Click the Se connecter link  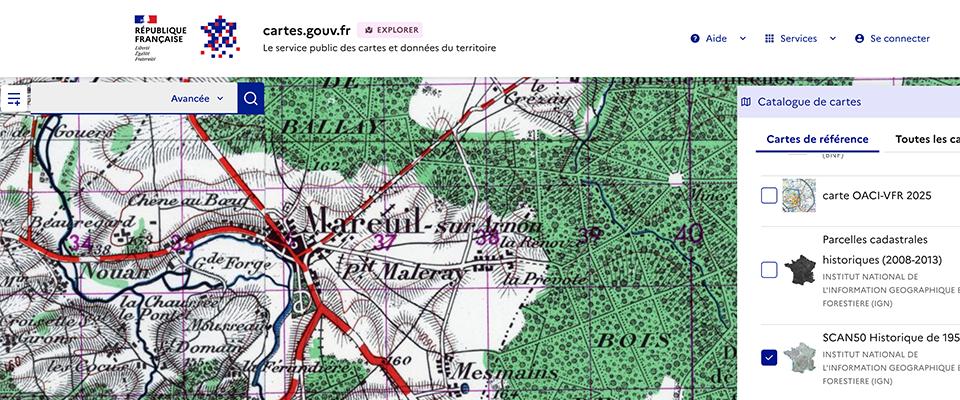(900, 39)
